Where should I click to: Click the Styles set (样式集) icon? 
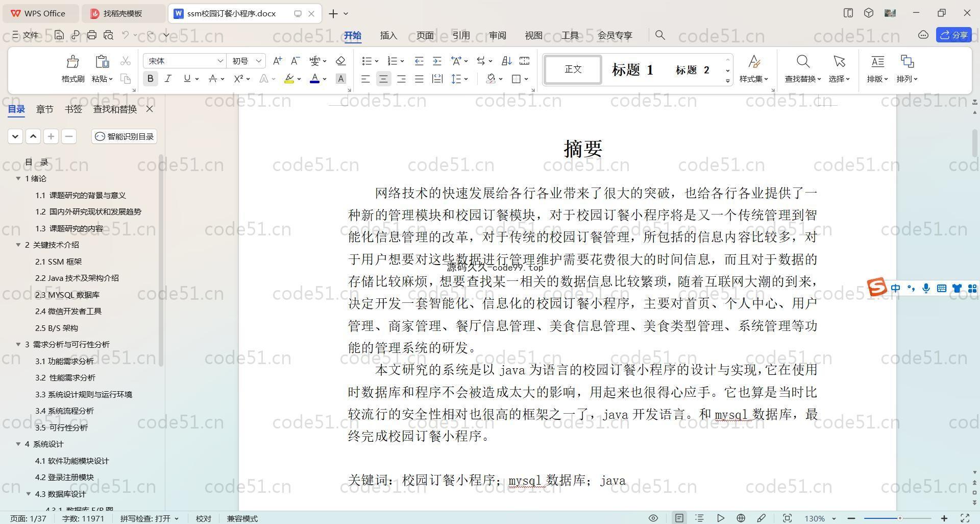click(x=754, y=62)
